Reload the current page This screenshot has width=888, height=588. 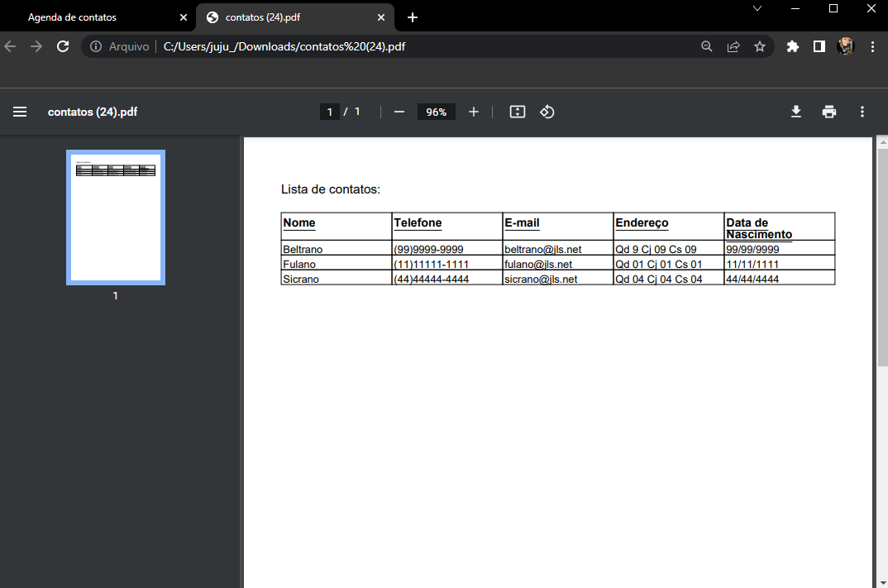point(63,46)
